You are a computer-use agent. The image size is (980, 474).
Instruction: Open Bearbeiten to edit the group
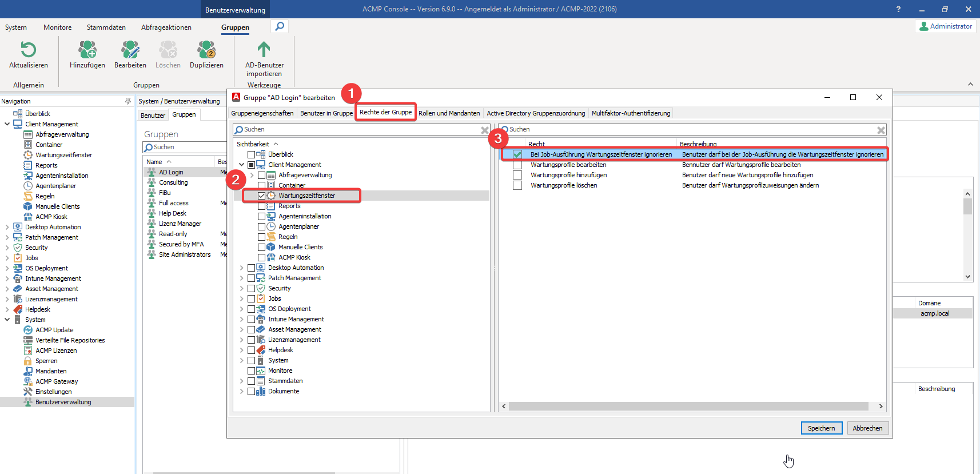click(130, 50)
